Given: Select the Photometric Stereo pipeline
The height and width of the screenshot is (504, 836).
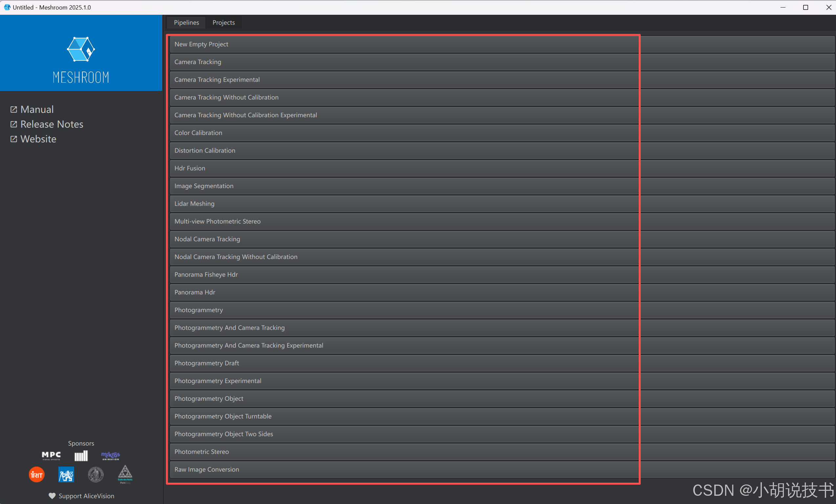Looking at the screenshot, I should 502,452.
